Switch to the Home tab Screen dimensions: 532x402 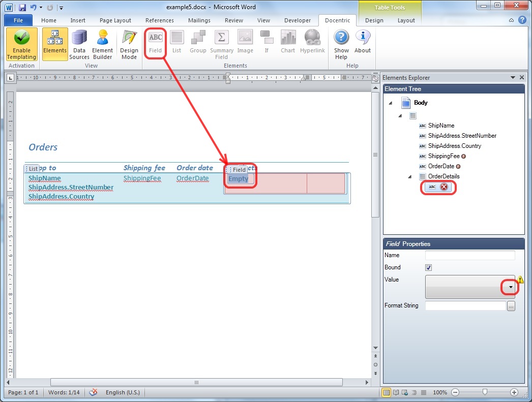pos(49,20)
